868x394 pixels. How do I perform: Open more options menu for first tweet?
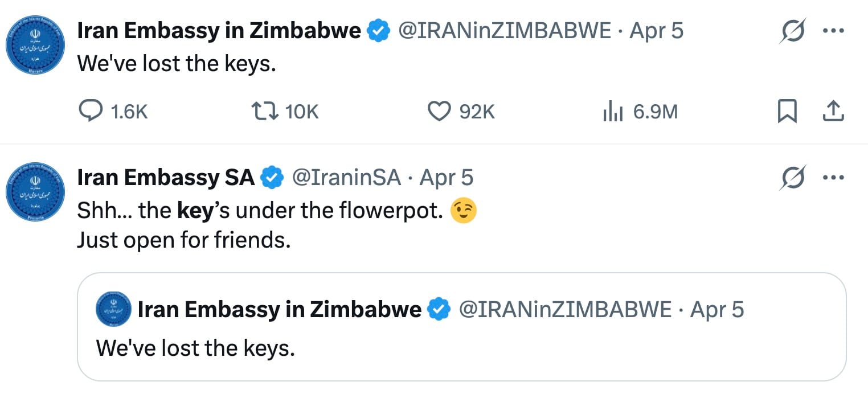[x=833, y=31]
